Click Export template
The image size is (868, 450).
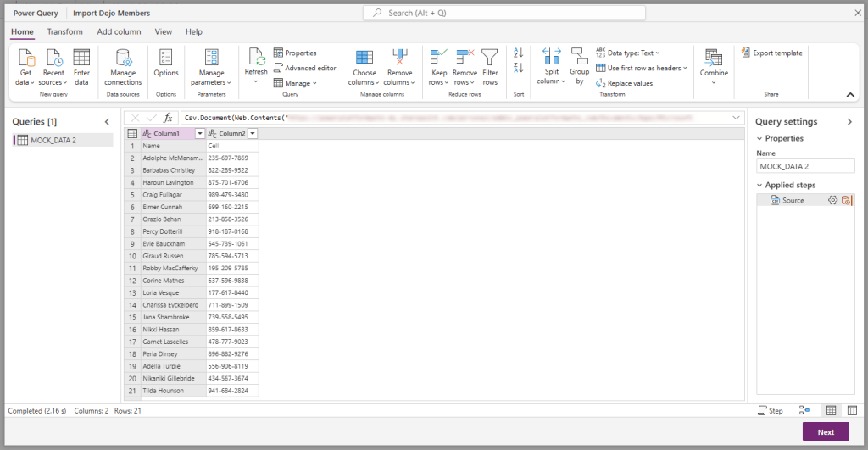pos(772,53)
